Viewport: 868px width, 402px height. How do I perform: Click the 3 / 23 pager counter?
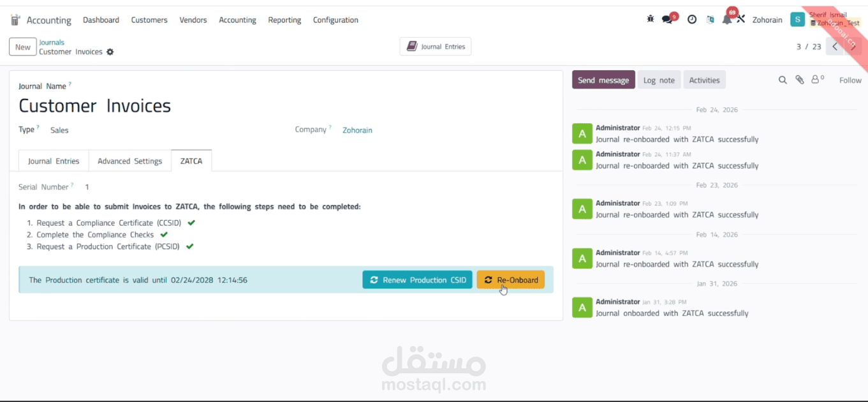[x=809, y=47]
